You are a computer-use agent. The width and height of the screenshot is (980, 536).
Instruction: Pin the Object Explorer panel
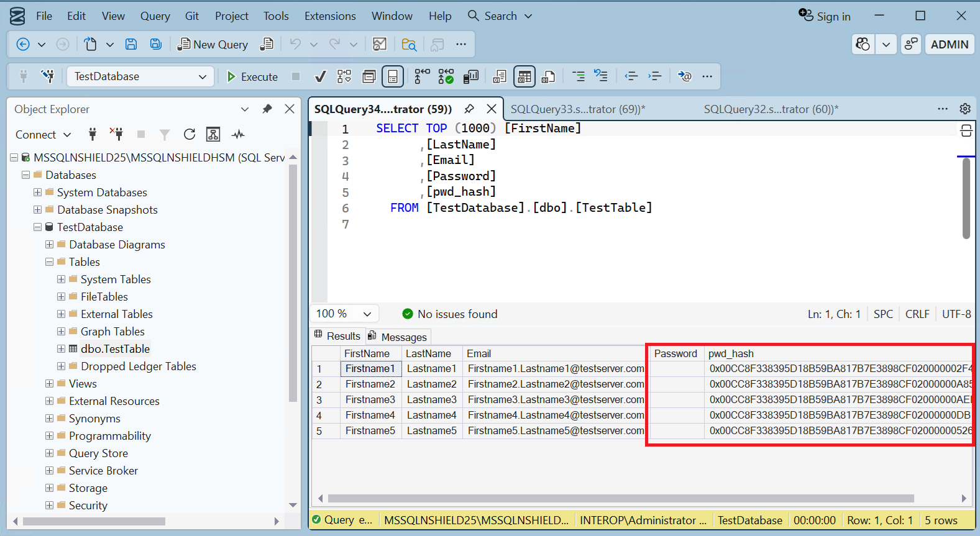pos(267,109)
